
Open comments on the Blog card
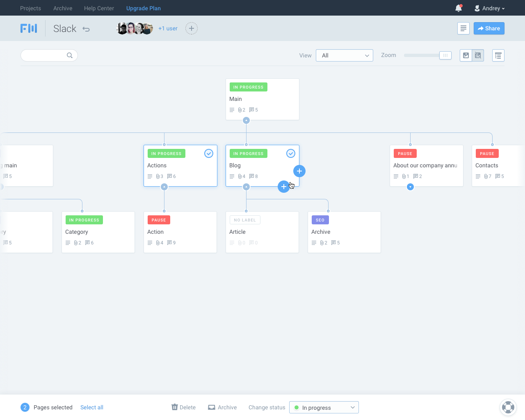pyautogui.click(x=253, y=176)
